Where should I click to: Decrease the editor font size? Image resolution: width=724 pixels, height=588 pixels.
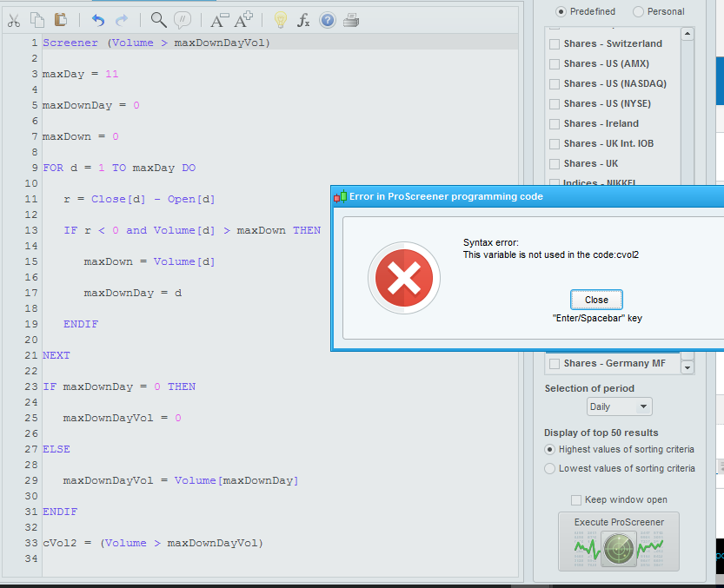point(219,20)
